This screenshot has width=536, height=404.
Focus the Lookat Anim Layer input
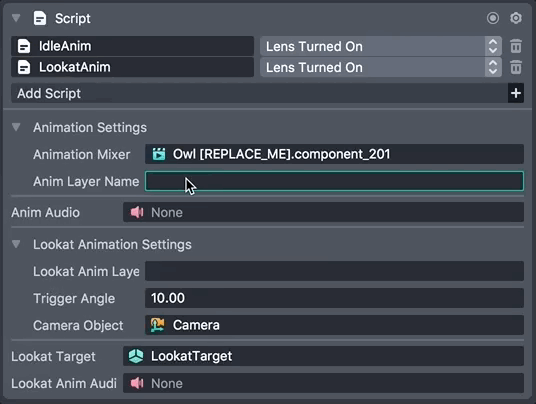point(334,271)
